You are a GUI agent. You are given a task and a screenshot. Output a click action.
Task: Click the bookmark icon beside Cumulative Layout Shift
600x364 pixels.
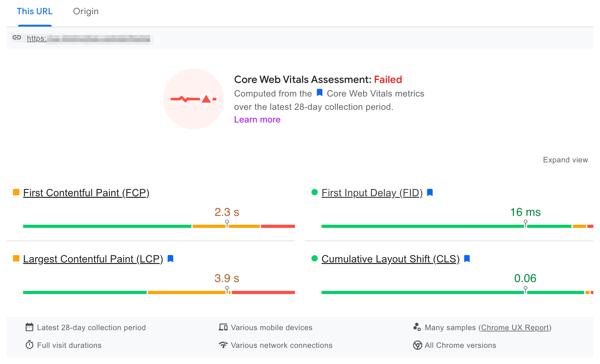point(467,259)
